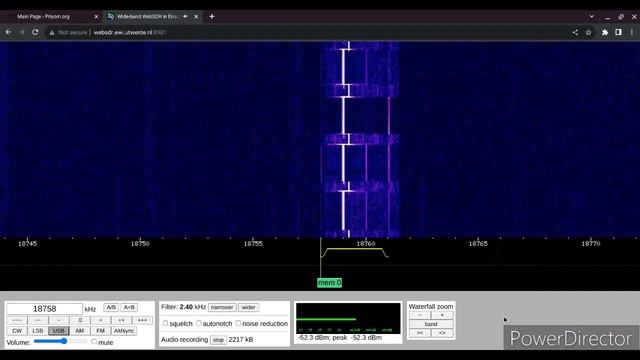Click the address bar URL
The width and height of the screenshot is (640, 360).
click(x=130, y=32)
